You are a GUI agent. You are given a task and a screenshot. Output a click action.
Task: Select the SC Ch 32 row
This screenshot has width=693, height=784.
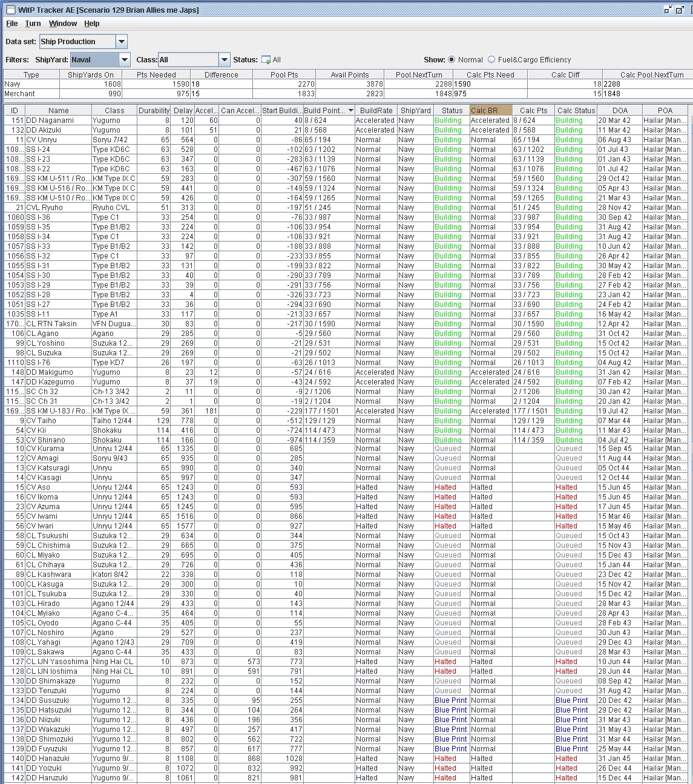(x=346, y=392)
